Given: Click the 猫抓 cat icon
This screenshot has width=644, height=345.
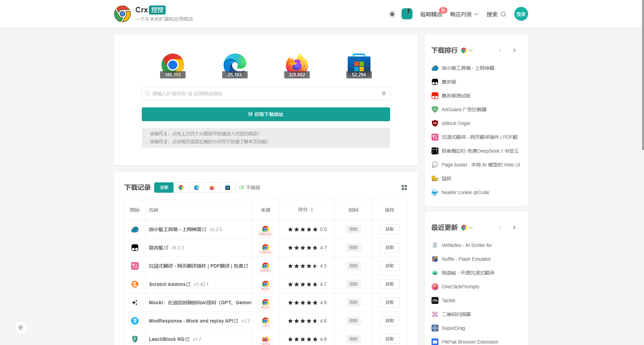Looking at the screenshot, I should click(435, 179).
